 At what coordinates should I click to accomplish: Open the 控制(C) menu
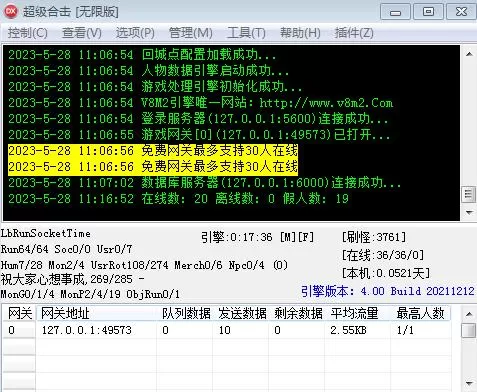pos(28,33)
